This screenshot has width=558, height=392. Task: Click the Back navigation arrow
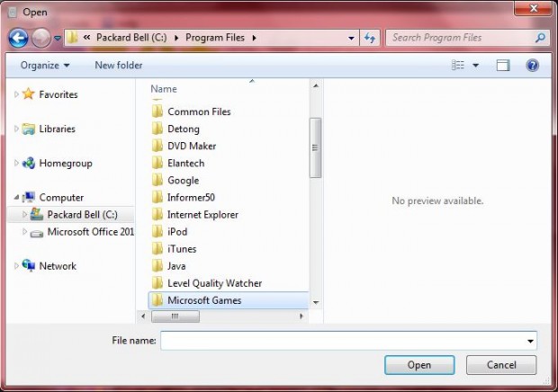18,38
